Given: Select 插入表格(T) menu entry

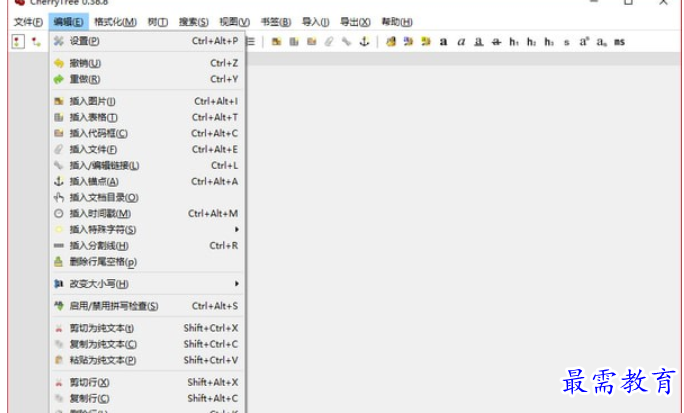Looking at the screenshot, I should [x=147, y=117].
